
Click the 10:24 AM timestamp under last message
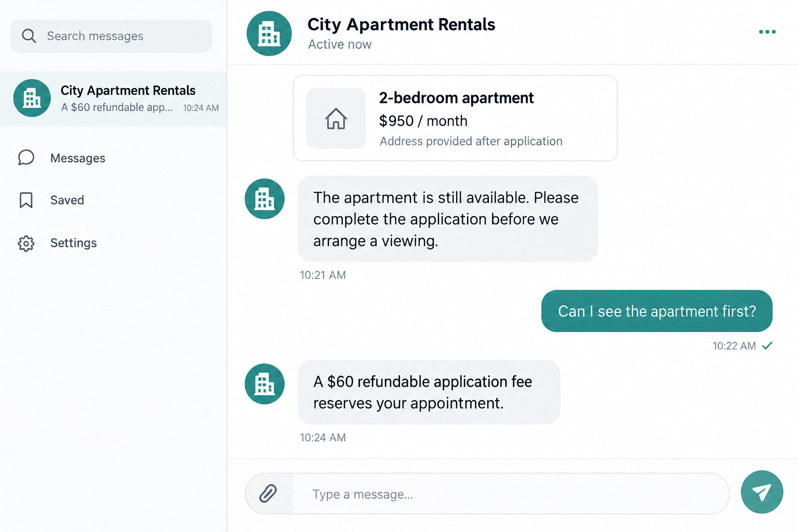323,438
